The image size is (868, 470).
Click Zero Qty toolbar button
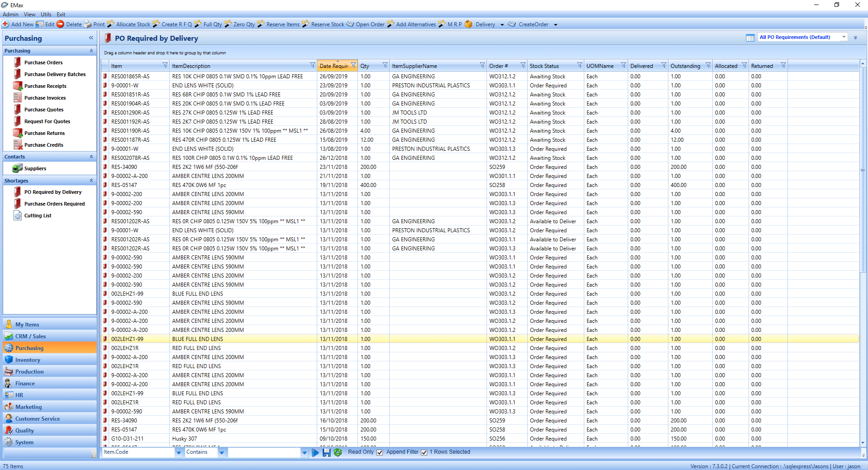coord(239,24)
